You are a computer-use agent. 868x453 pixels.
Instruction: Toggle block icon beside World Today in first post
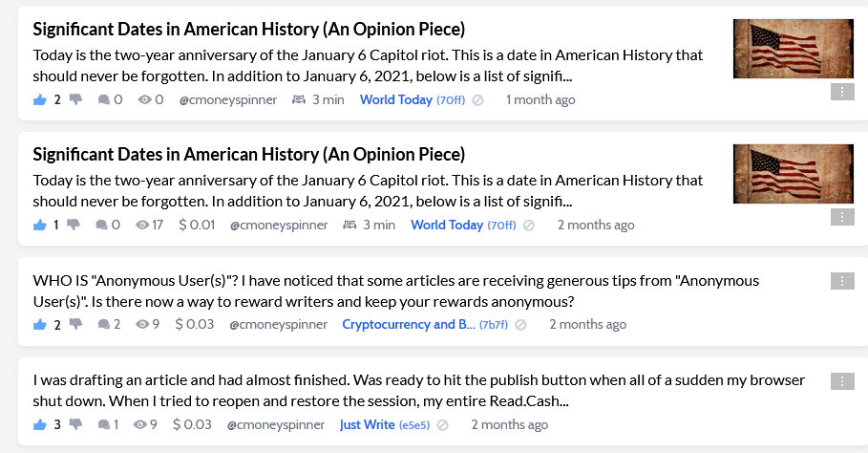pos(478,100)
